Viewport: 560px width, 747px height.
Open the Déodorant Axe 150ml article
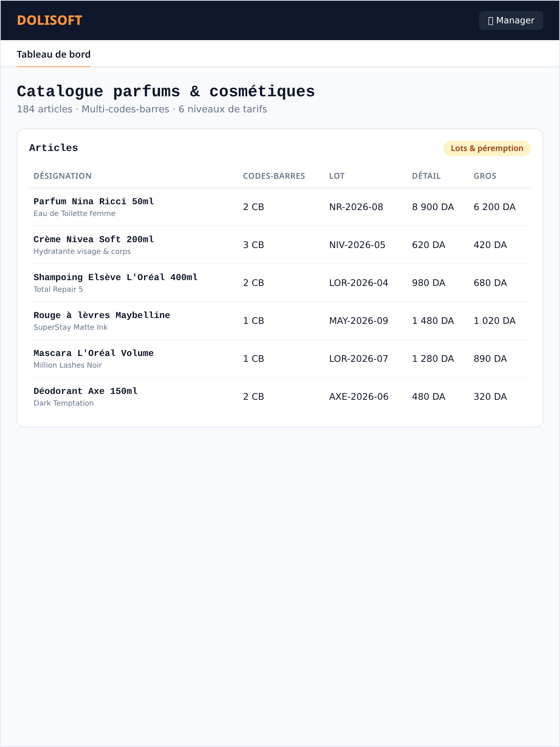click(x=85, y=391)
